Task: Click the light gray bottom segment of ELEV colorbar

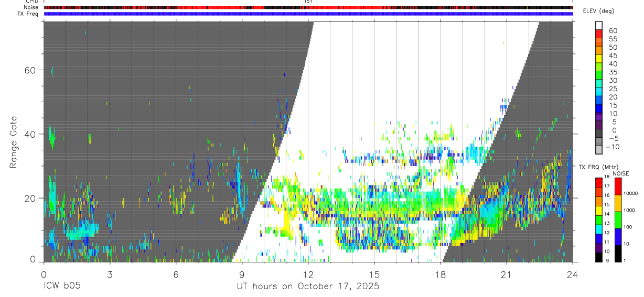Action: pyautogui.click(x=599, y=150)
